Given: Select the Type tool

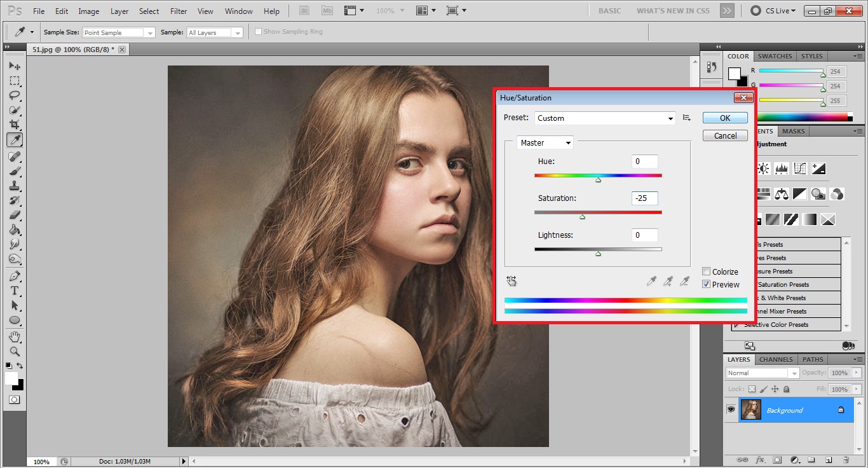Looking at the screenshot, I should [14, 291].
